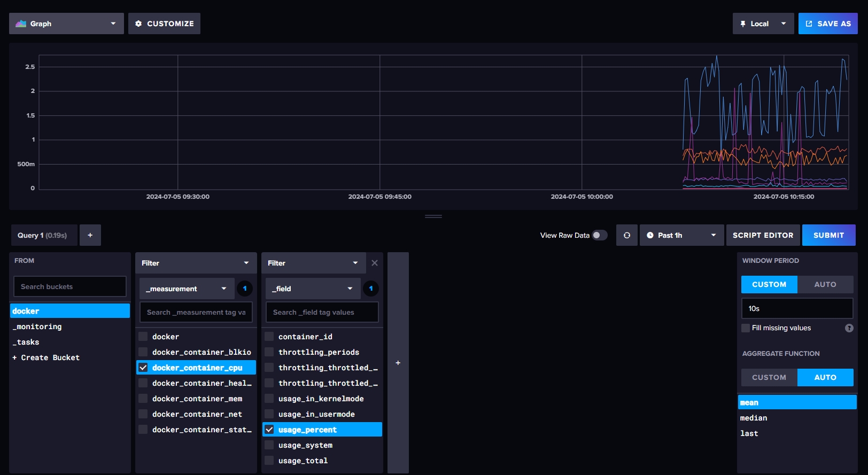Click the Search _measurement tag values field
This screenshot has width=868, height=475.
196,312
